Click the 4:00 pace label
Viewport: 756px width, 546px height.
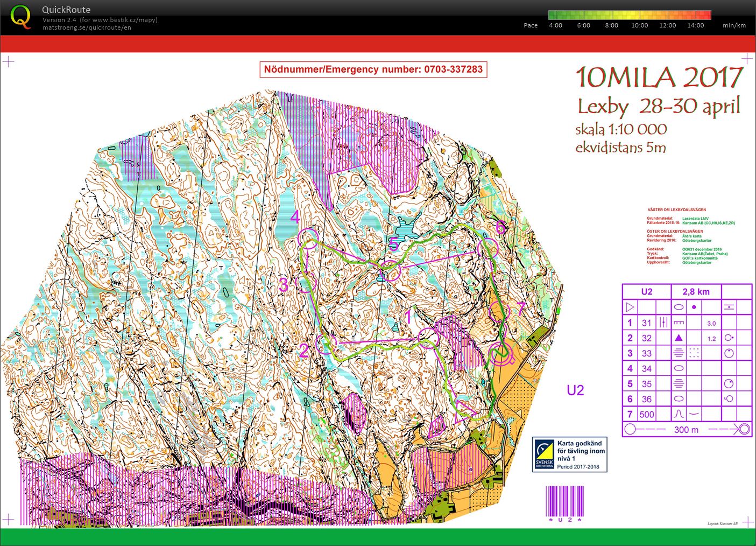(x=555, y=25)
